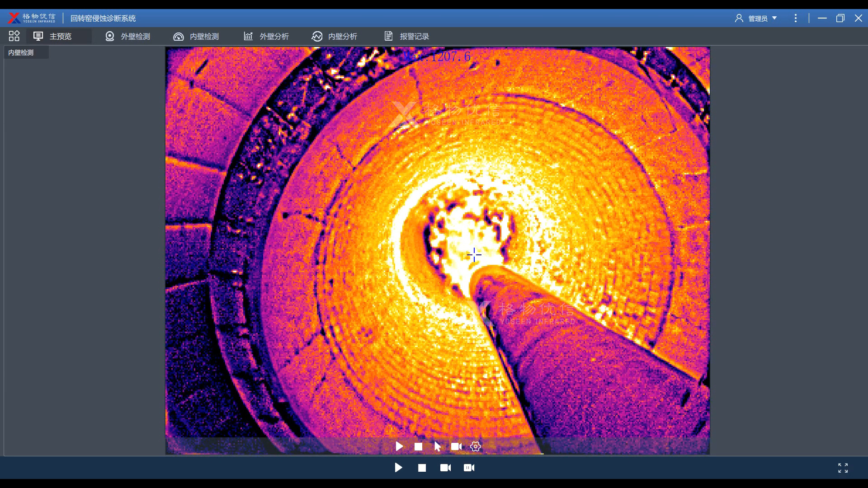Viewport: 868px width, 488px height.
Task: Stop the stream with the video overlay stop button
Action: click(x=418, y=446)
